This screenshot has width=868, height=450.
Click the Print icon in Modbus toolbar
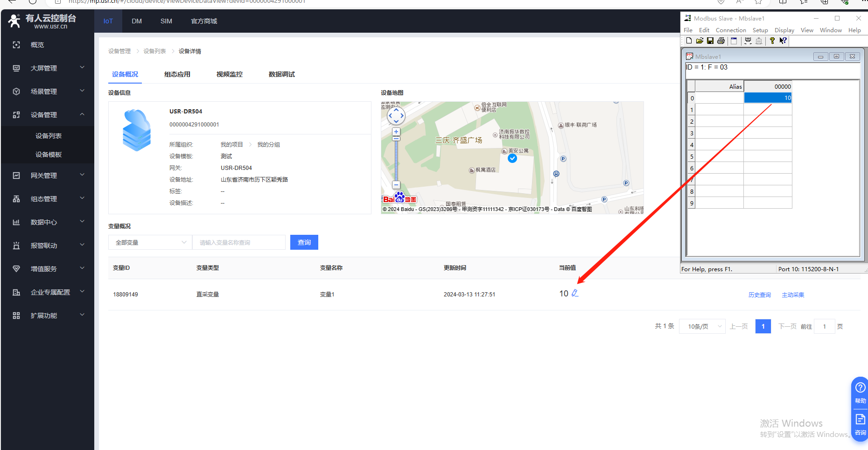[x=721, y=41]
